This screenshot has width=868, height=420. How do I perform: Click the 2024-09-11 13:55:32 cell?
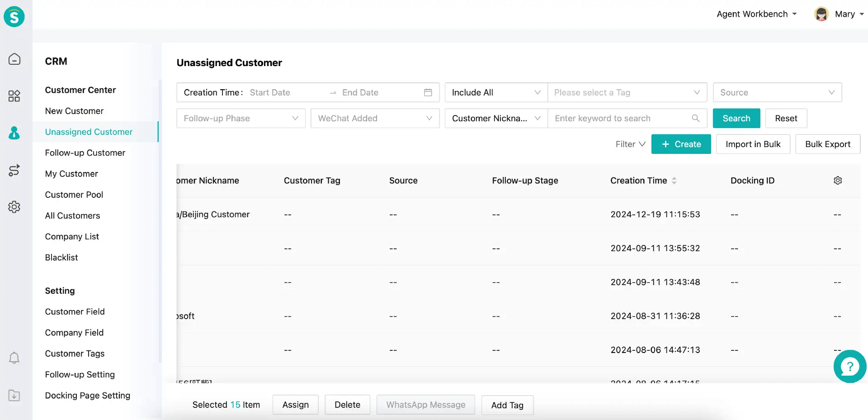pos(655,248)
